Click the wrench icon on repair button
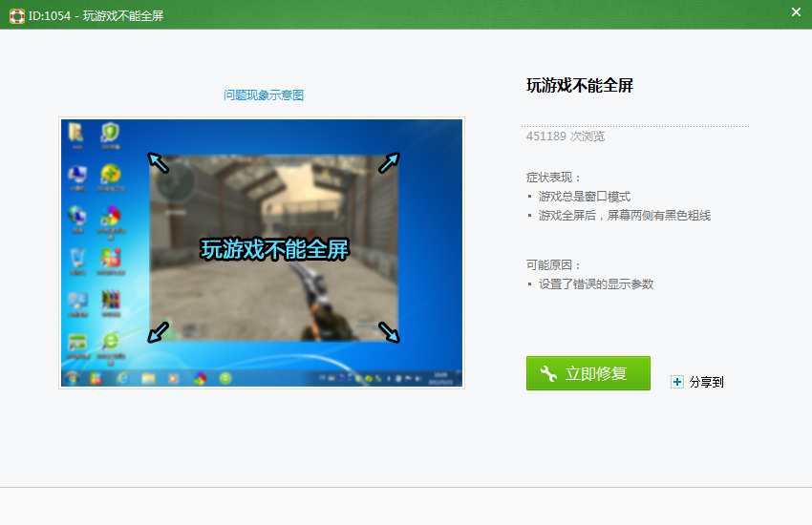The height and width of the screenshot is (525, 812). 548,373
